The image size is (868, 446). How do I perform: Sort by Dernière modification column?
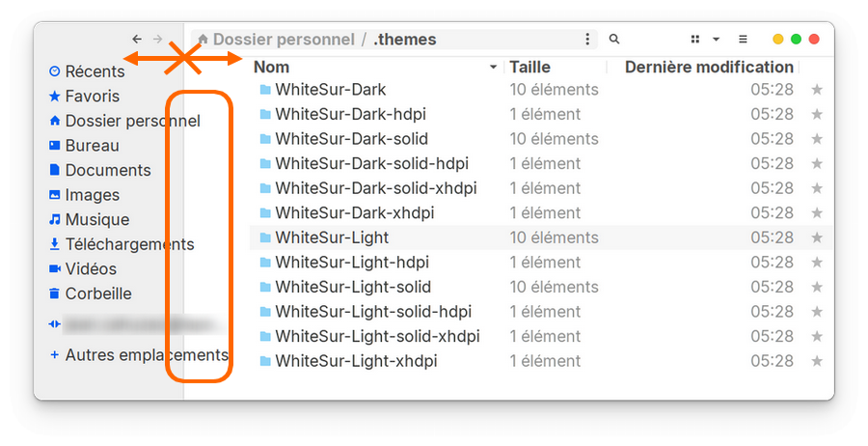point(709,68)
